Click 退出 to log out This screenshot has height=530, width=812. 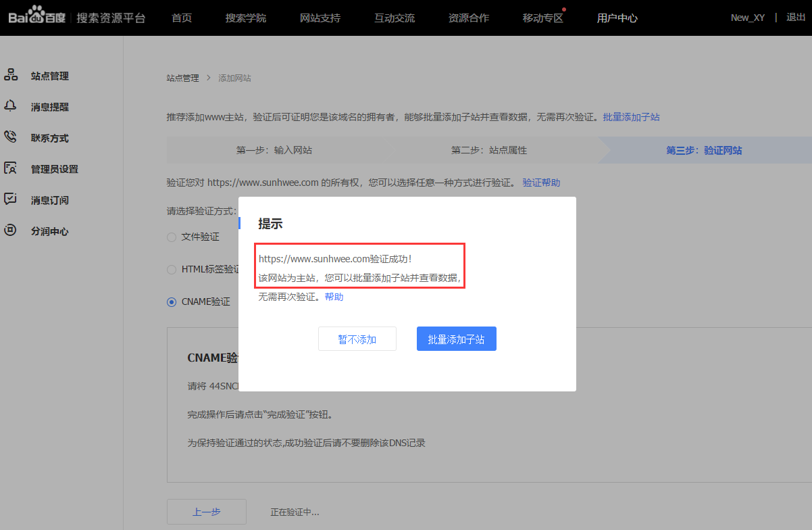pos(796,18)
